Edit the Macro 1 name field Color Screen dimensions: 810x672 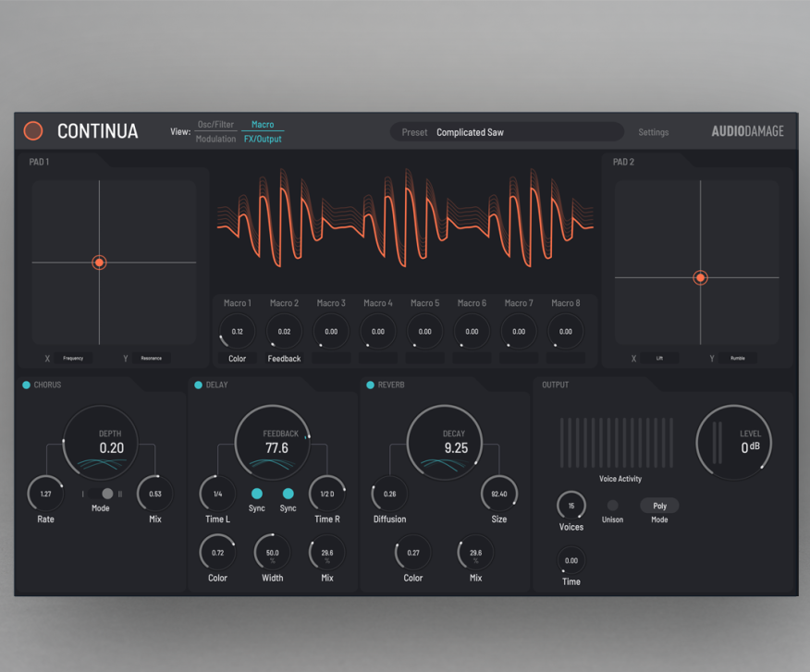coord(237,359)
